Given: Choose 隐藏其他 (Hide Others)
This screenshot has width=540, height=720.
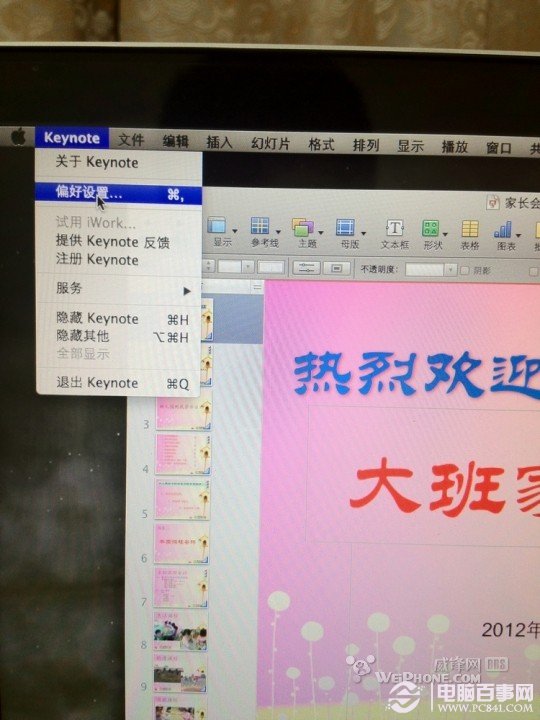Looking at the screenshot, I should tap(118, 337).
